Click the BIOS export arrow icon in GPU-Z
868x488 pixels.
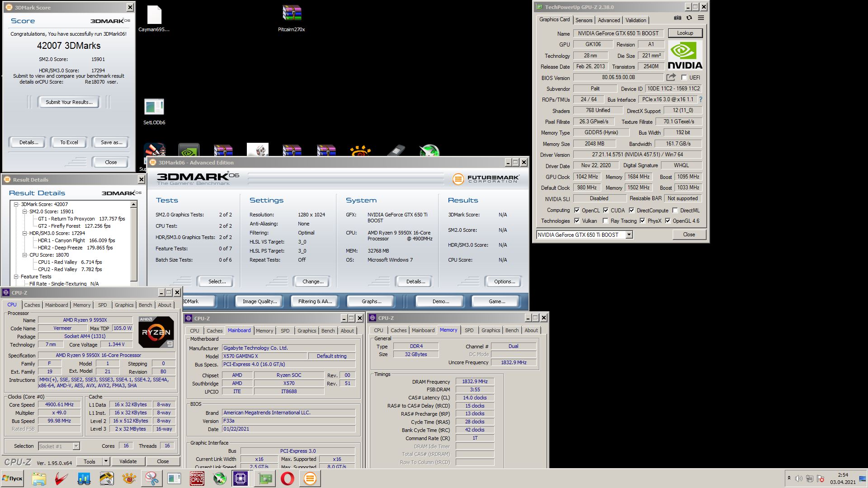tap(671, 77)
